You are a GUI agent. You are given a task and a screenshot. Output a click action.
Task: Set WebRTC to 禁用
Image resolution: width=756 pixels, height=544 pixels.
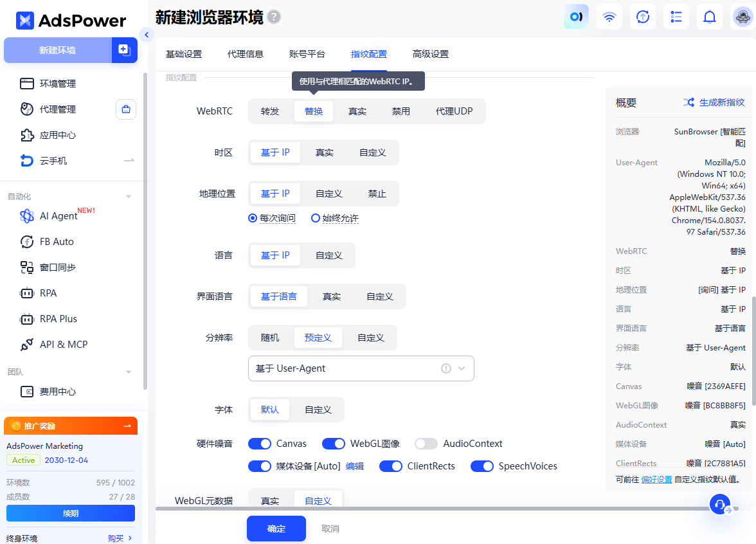[x=401, y=111]
